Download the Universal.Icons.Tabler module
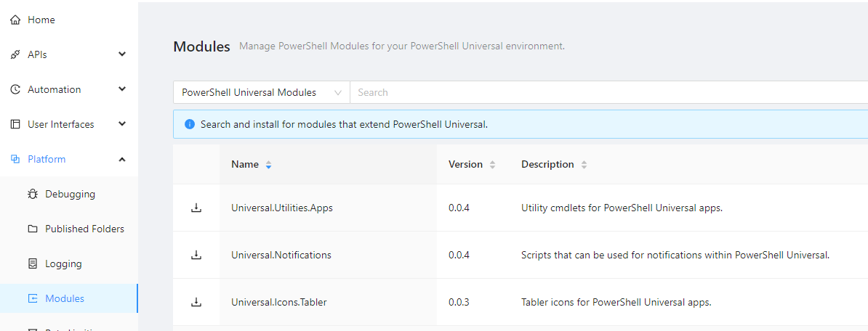 [196, 302]
